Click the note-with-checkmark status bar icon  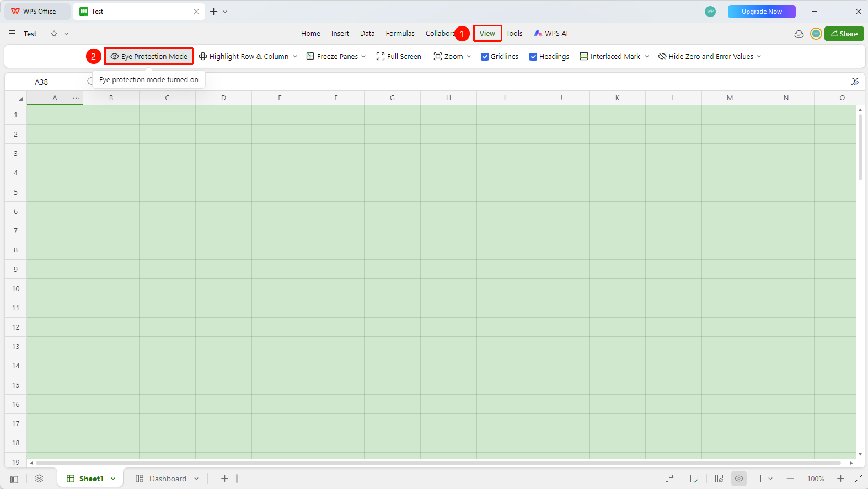click(x=694, y=479)
